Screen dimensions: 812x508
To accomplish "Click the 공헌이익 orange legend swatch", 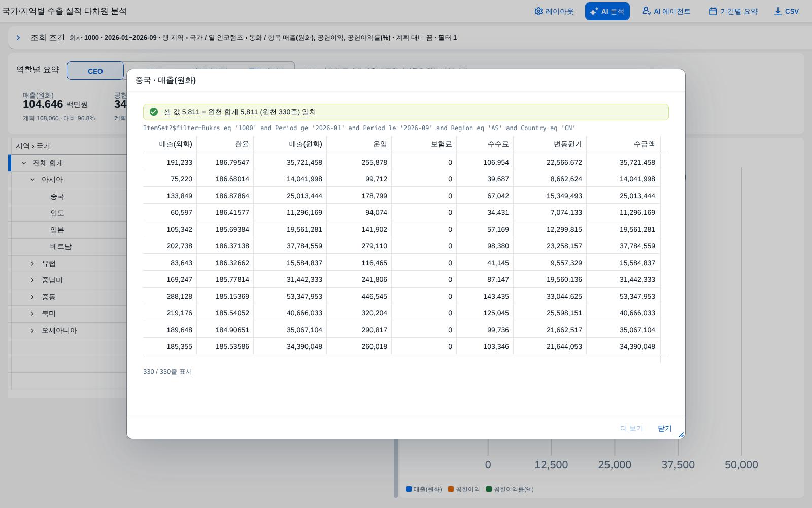I will click(x=451, y=489).
